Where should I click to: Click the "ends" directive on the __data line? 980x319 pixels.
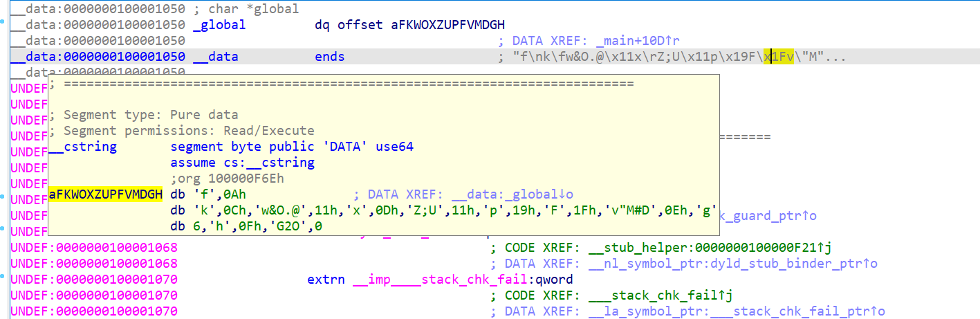click(330, 57)
